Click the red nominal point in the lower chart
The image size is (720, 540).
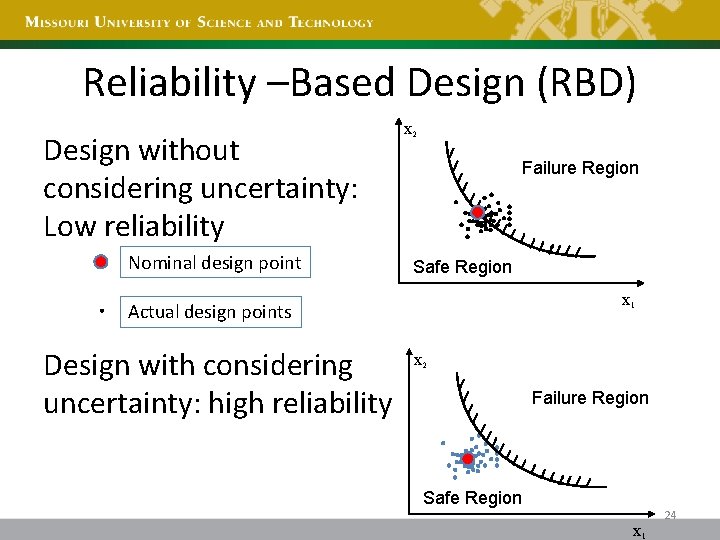pos(467,459)
